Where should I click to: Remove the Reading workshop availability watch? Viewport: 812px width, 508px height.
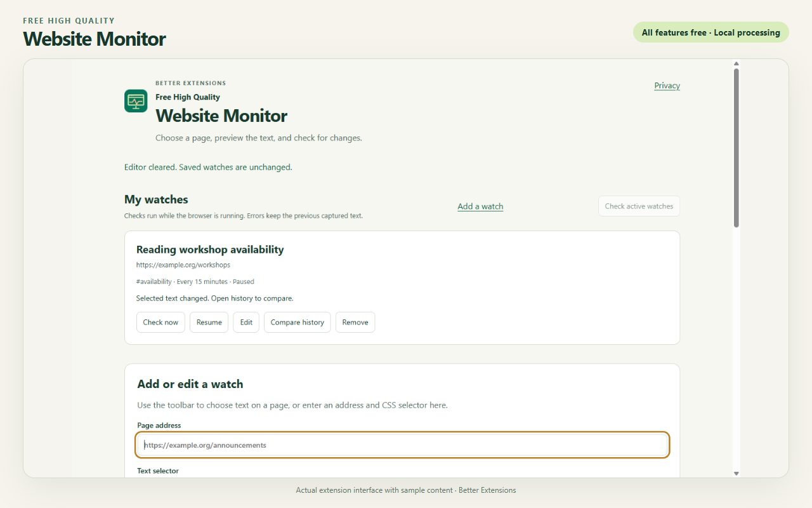pos(355,322)
